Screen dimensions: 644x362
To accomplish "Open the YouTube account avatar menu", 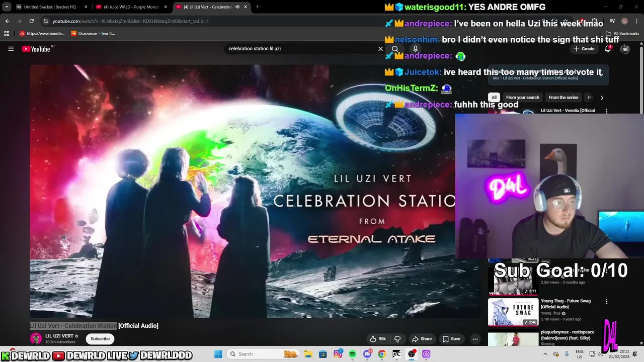I will (625, 49).
